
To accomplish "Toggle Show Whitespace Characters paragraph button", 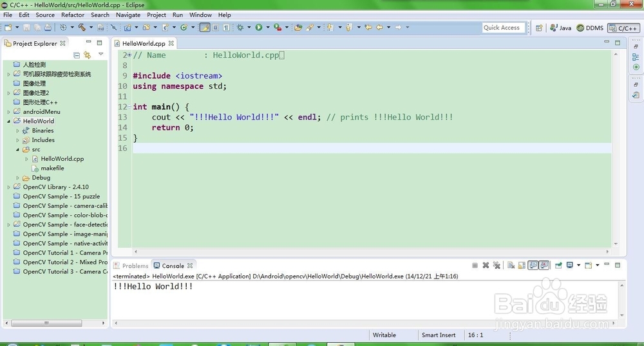I will pyautogui.click(x=226, y=28).
